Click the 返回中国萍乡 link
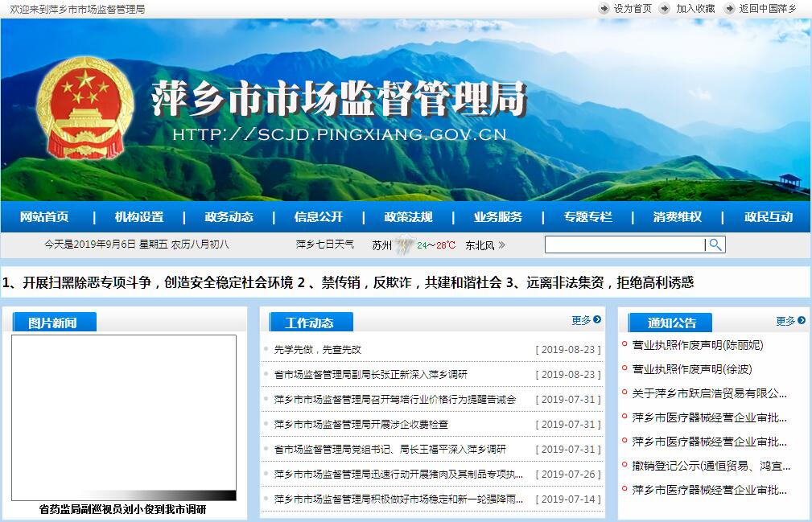This screenshot has width=812, height=522. point(768,9)
